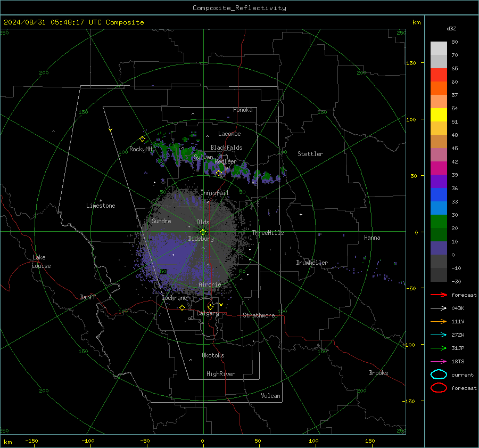Click the Innisfail city label
The width and height of the screenshot is (479, 448).
click(x=215, y=193)
